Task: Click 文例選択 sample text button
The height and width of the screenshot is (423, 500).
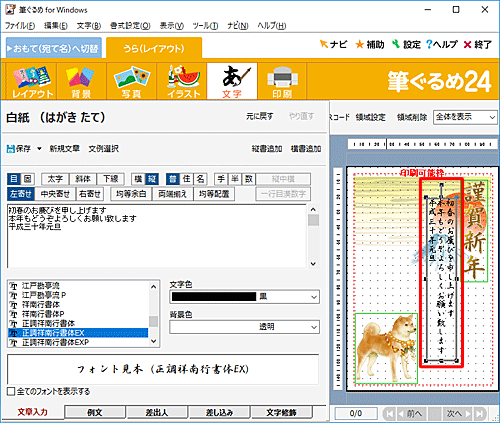Action: (x=103, y=149)
